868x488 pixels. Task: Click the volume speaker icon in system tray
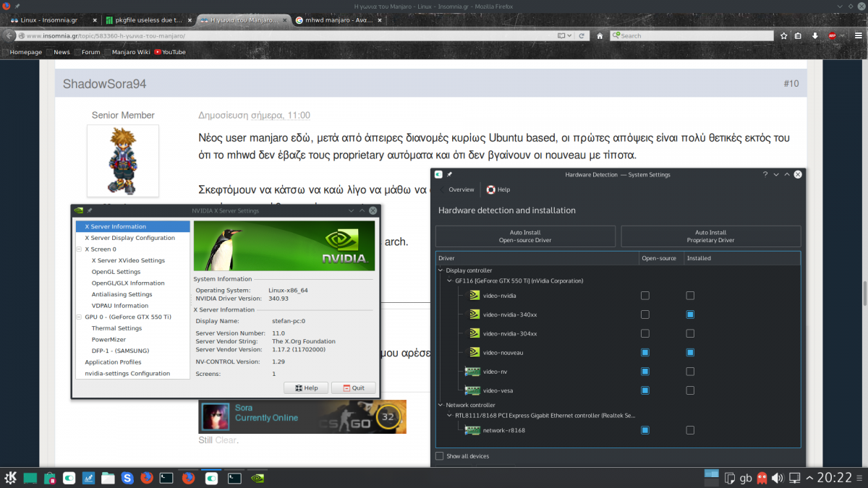coord(778,478)
